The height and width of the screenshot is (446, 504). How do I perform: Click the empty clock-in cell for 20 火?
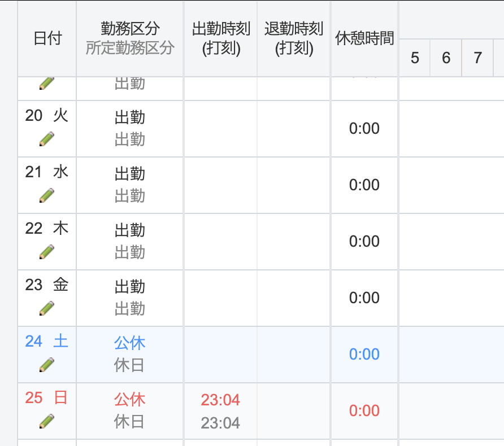point(220,129)
